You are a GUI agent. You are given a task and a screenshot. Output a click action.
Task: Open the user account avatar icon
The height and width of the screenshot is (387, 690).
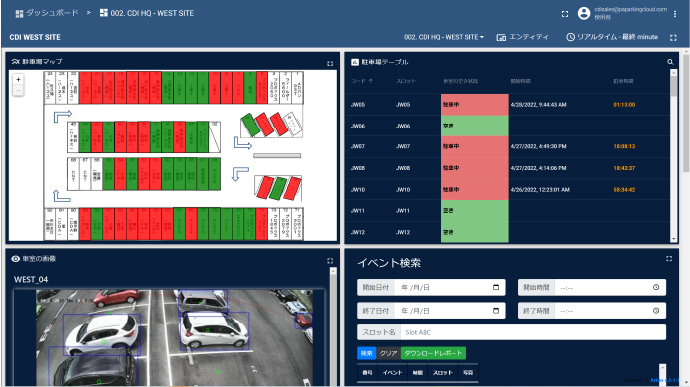[x=584, y=13]
